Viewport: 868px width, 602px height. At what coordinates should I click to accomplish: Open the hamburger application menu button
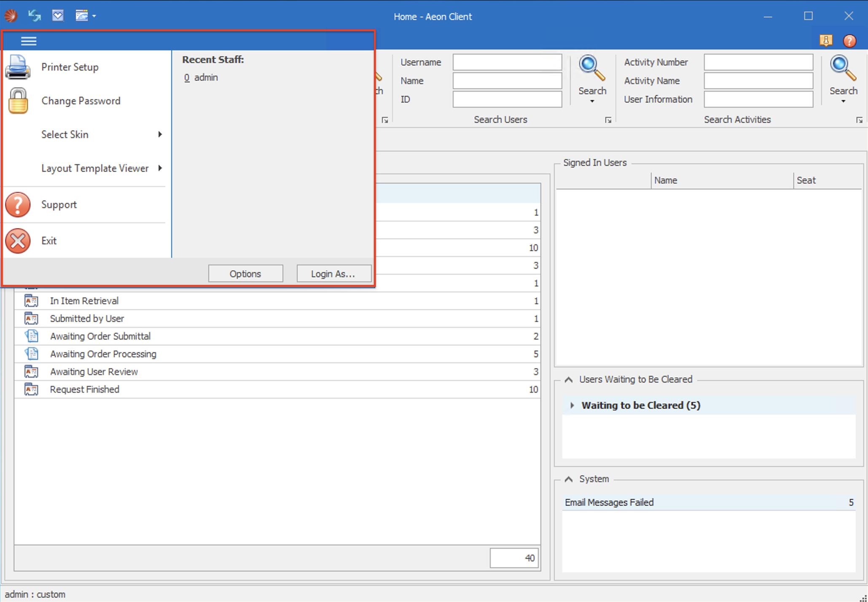pos(29,41)
